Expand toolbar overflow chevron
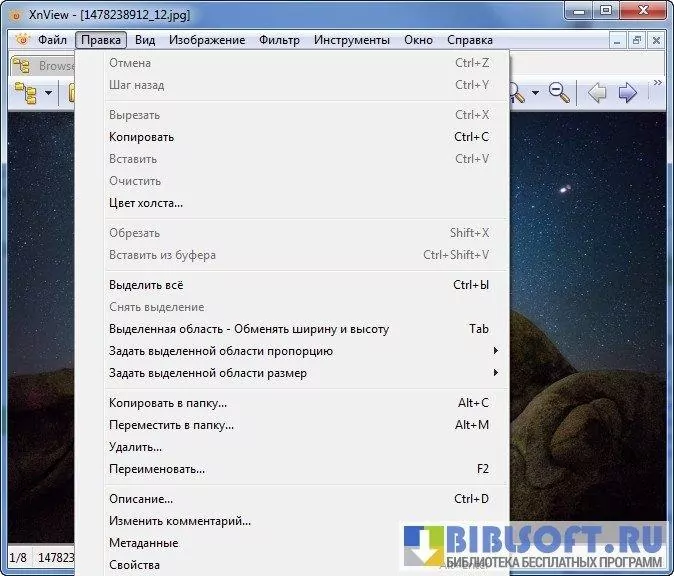674x576 pixels. pos(657,83)
